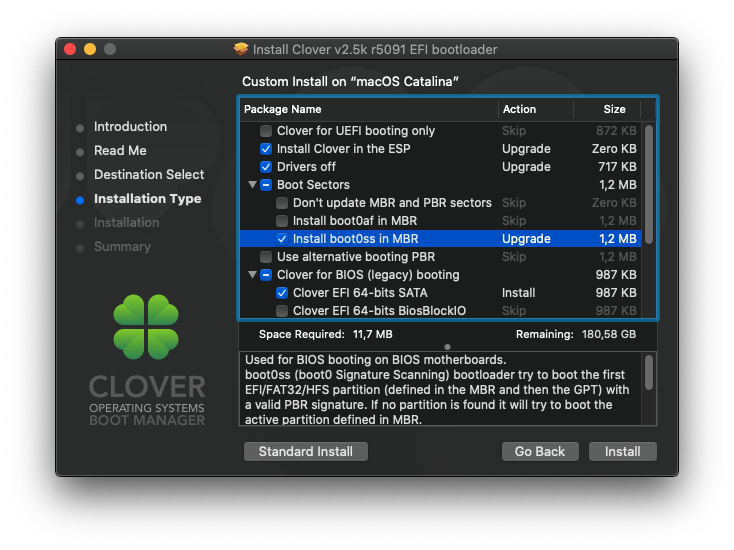Toggle the Boot Sectors mixed-state checkbox
This screenshot has height=550, width=734.
266,185
